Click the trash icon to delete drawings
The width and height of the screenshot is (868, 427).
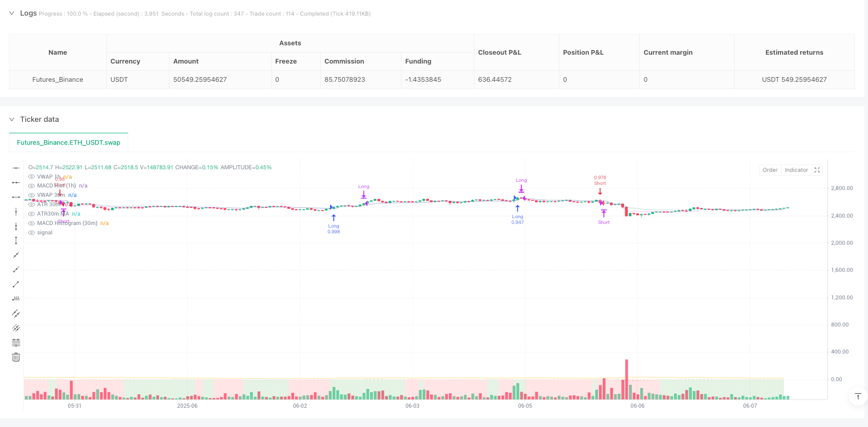click(16, 357)
